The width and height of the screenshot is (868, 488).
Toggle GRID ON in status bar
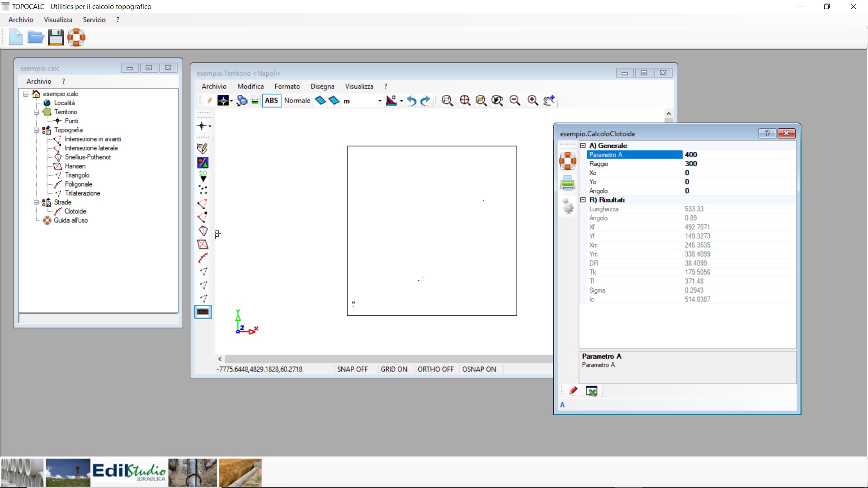[394, 369]
